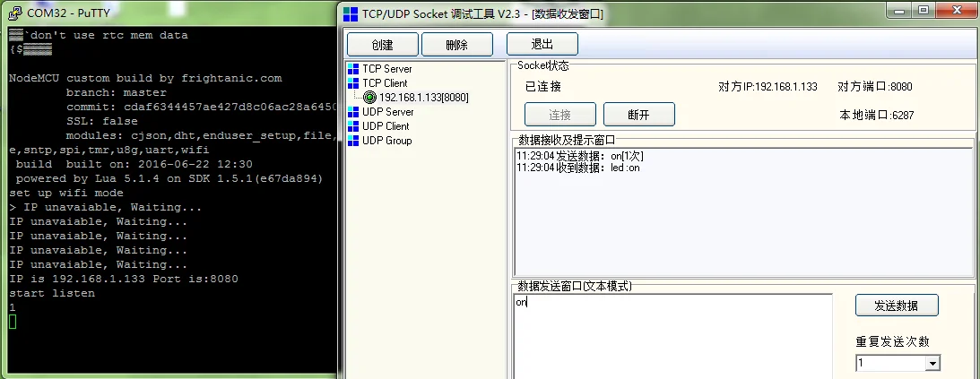Click the PuTTY icon in the COM32 title bar
Screen dimensions: 980x379
point(14,13)
